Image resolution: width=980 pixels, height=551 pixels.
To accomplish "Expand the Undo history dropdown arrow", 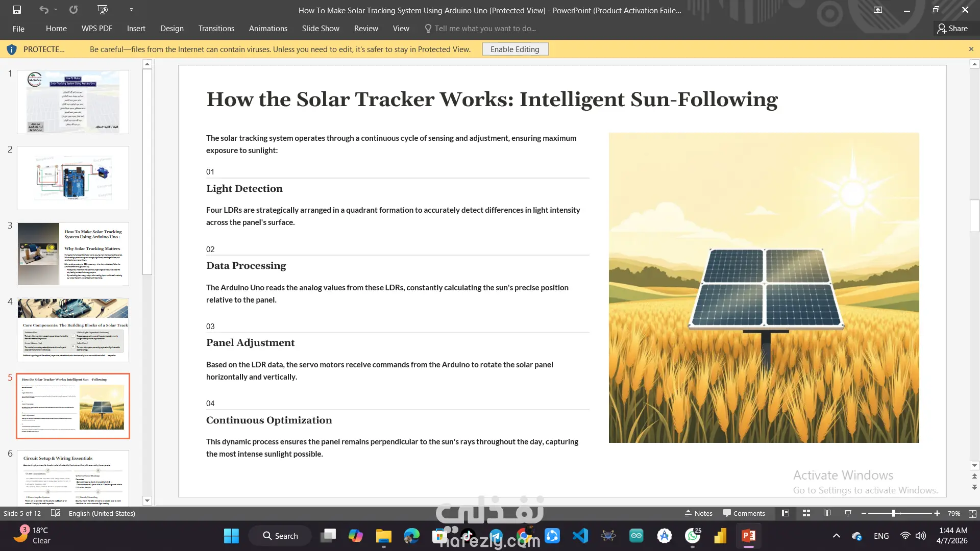I will tap(56, 10).
